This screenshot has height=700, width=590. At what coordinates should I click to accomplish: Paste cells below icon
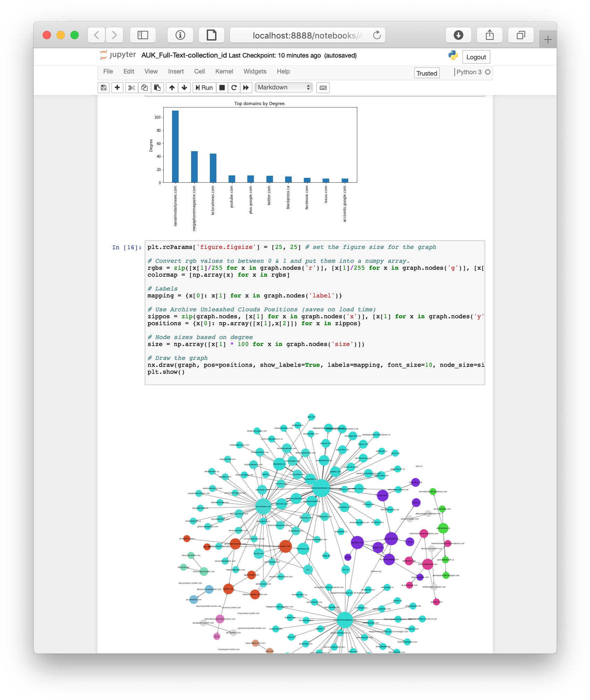pyautogui.click(x=157, y=88)
